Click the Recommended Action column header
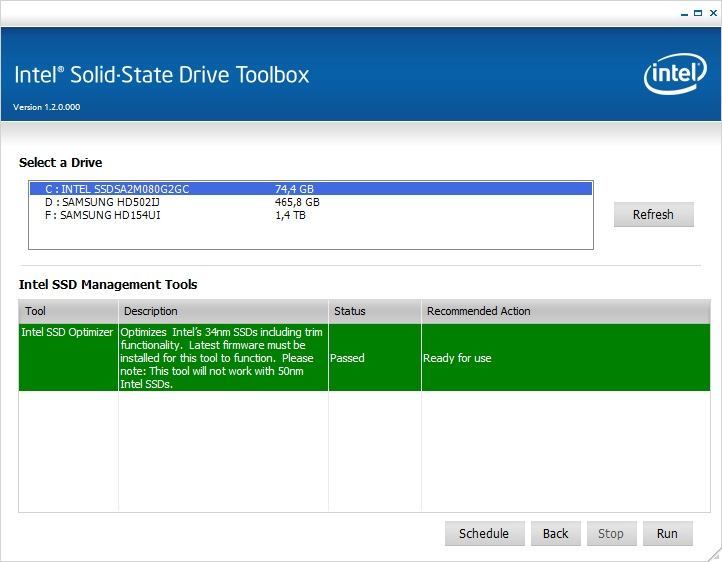Screen dimensions: 722x562 coord(565,311)
